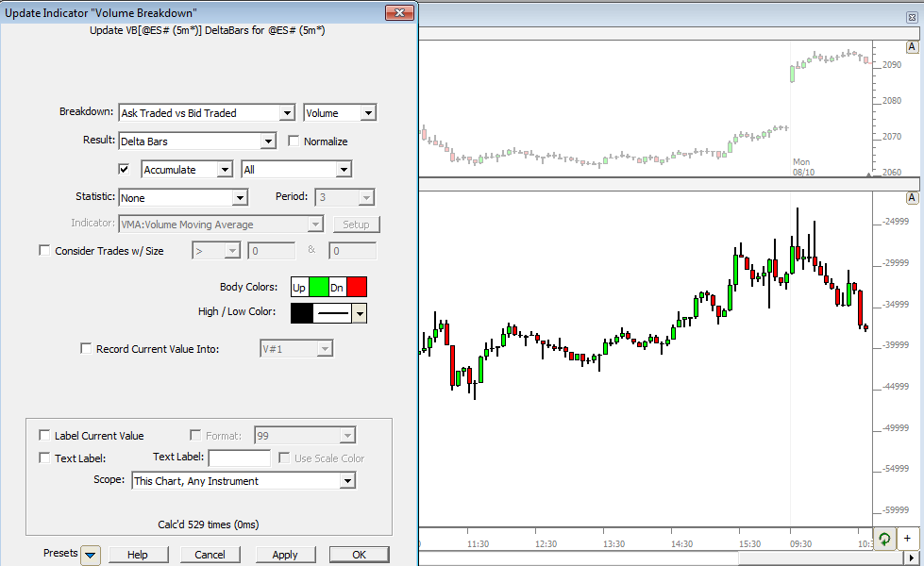Click the 'A' auto-scale button in top pane

(912, 47)
